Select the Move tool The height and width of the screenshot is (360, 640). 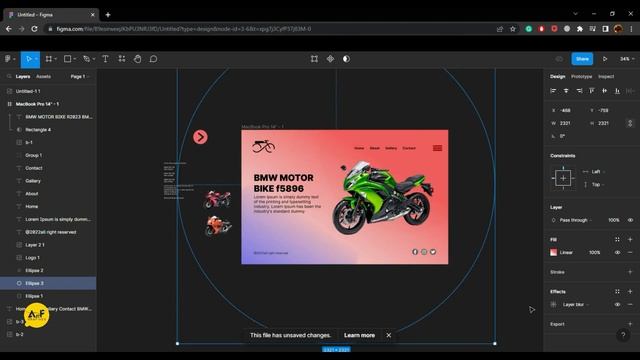point(28,59)
